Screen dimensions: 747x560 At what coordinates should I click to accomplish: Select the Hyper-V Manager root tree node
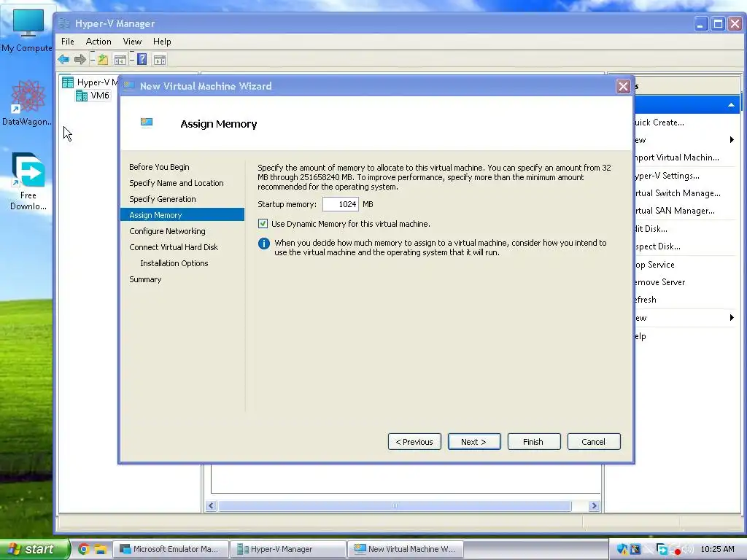coord(90,82)
